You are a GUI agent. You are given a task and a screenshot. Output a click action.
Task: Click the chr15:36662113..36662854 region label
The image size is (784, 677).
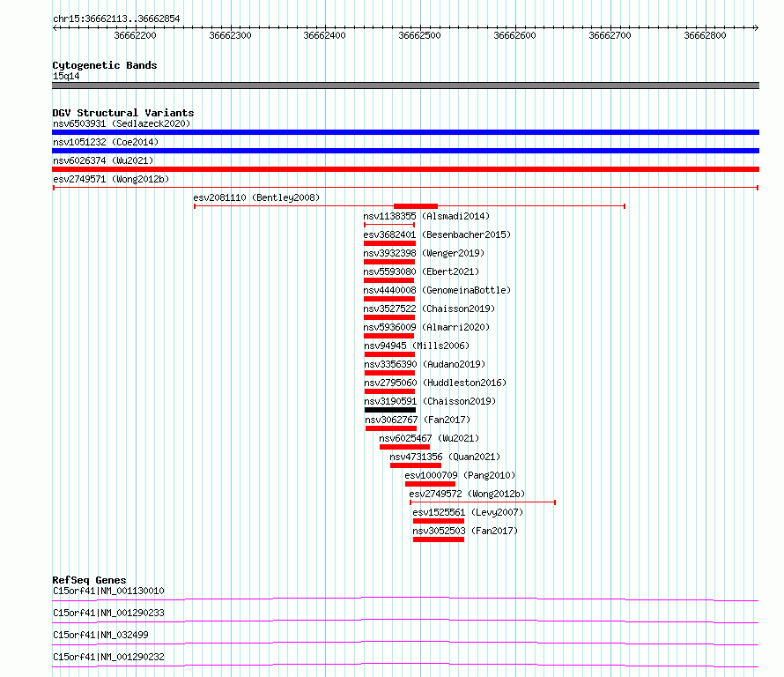point(116,19)
